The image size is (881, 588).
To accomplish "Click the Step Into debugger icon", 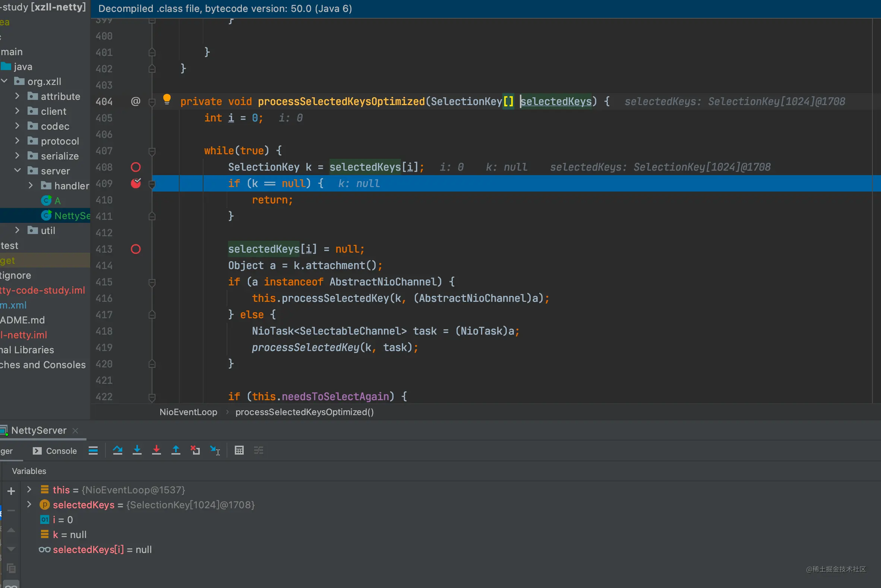I will 137,450.
